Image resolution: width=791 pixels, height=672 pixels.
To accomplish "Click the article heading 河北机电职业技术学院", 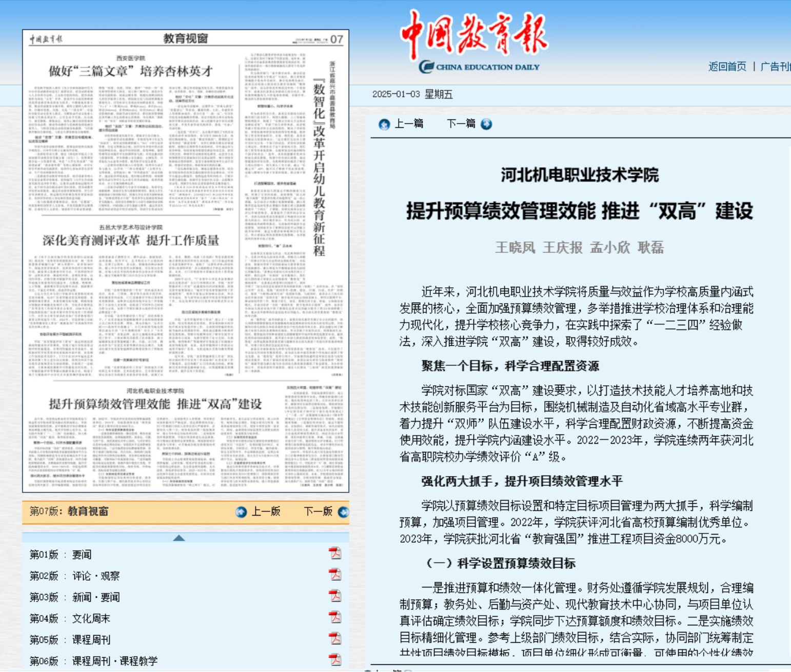I will pyautogui.click(x=580, y=175).
